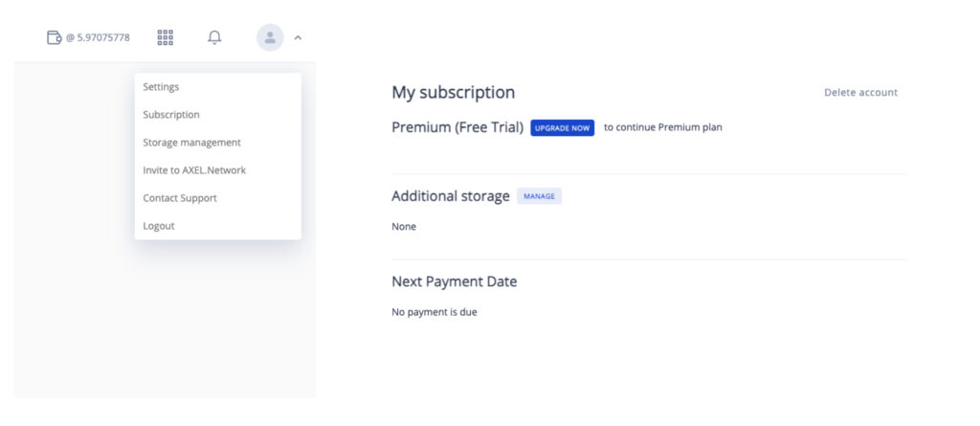Viewport: 980px width, 426px height.
Task: Click the Delete account link
Action: [860, 93]
